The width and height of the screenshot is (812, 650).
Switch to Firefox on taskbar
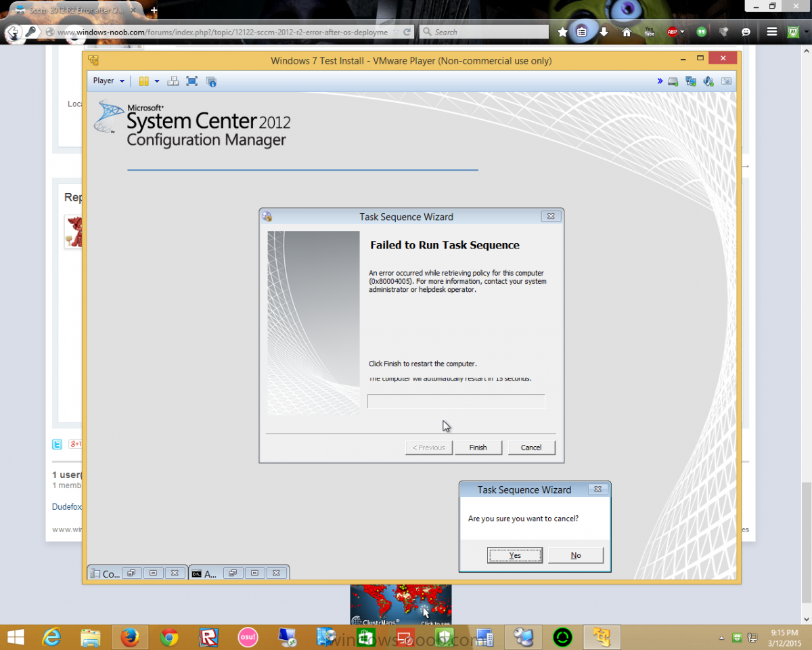(129, 637)
